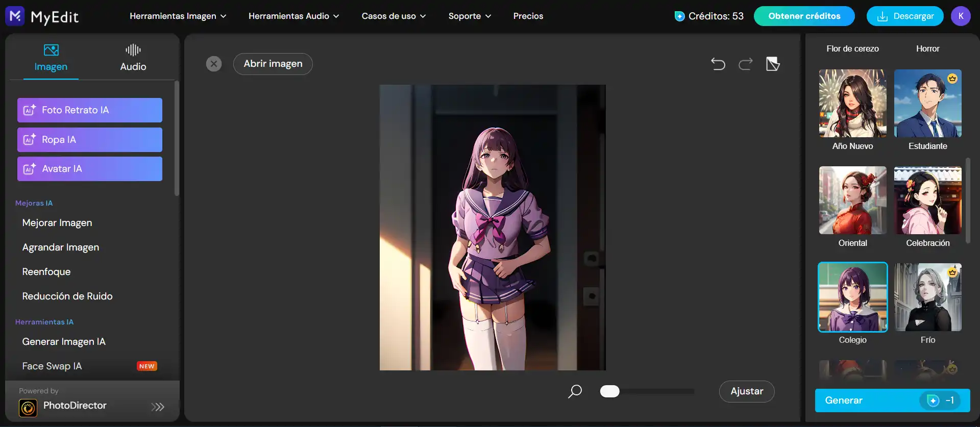The image size is (980, 427).
Task: Click the left sidebar scrollbar
Action: point(177,138)
